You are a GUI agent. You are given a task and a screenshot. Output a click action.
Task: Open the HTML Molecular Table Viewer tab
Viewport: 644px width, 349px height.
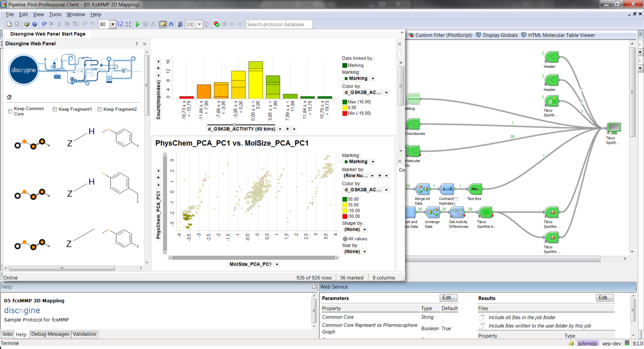(x=558, y=35)
